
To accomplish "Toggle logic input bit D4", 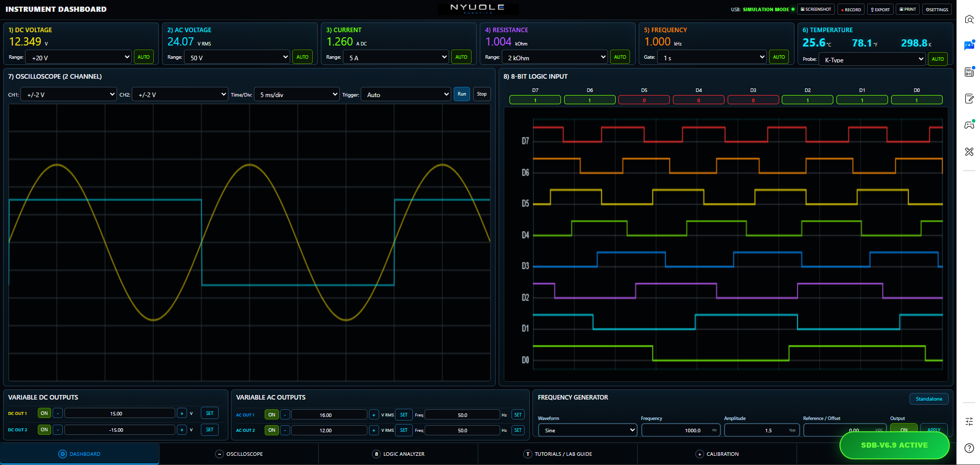I will (698, 100).
